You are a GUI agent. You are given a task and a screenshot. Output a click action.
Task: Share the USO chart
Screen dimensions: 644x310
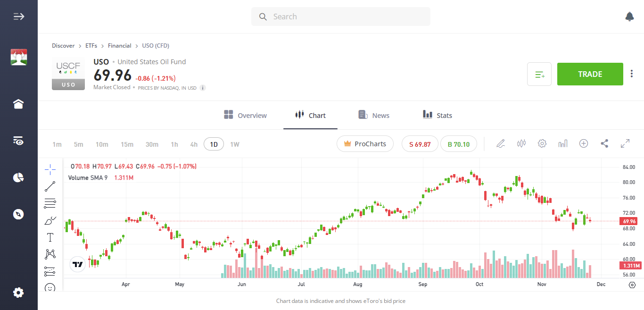click(x=604, y=143)
